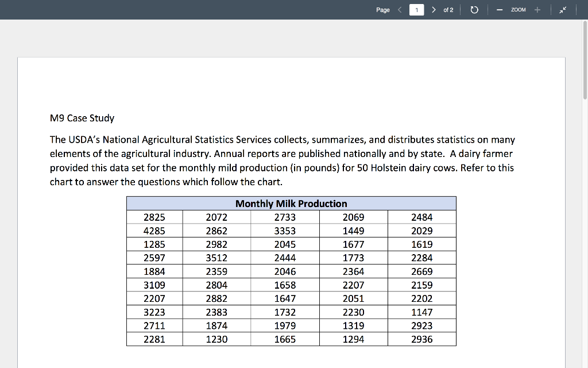This screenshot has width=588, height=368.
Task: Click the cell containing 1230
Action: tap(216, 339)
